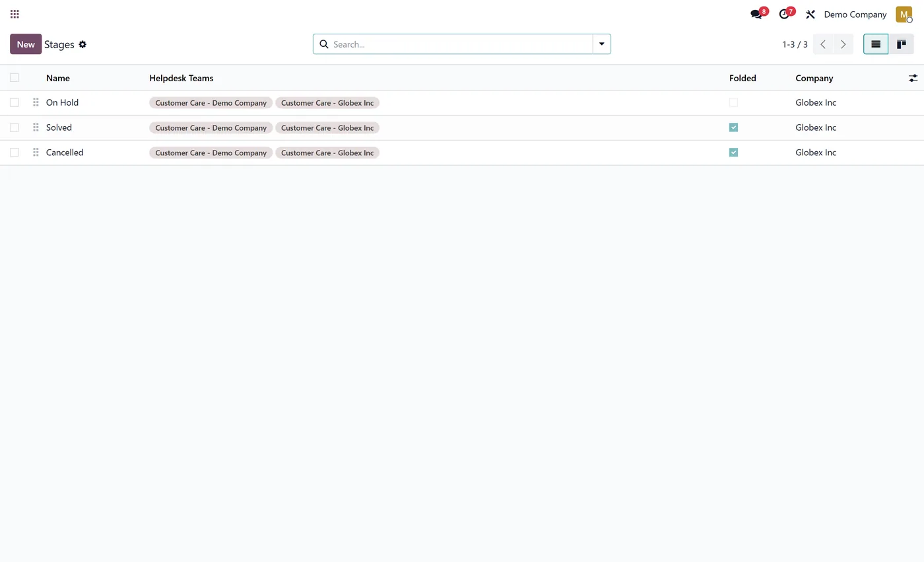Open the main apps menu grid icon

pyautogui.click(x=15, y=14)
